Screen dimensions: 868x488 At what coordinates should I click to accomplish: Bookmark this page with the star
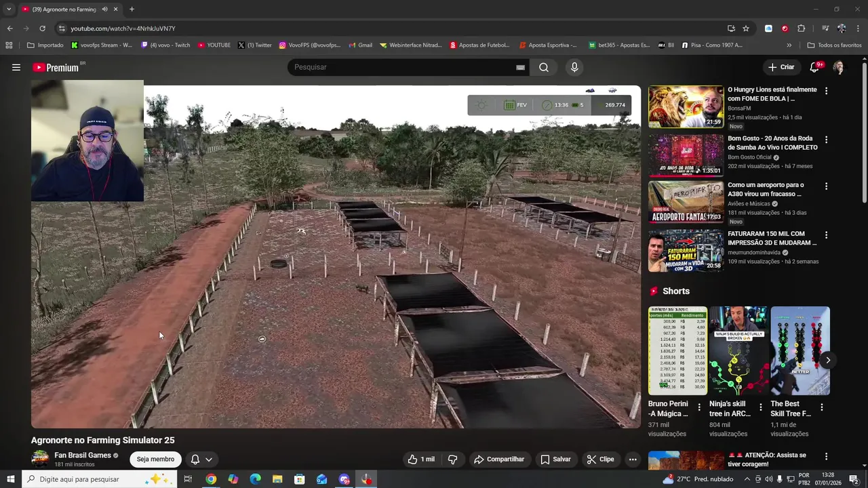click(746, 28)
